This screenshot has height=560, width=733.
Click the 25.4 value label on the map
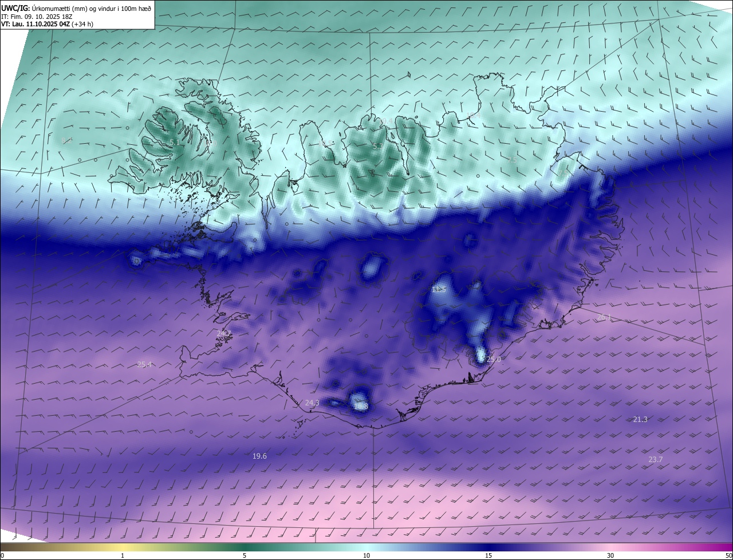(144, 365)
